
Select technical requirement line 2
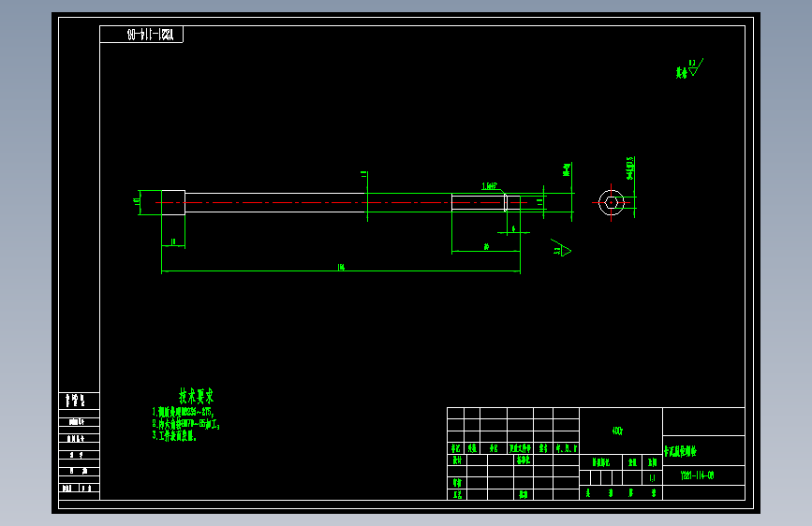coord(186,424)
